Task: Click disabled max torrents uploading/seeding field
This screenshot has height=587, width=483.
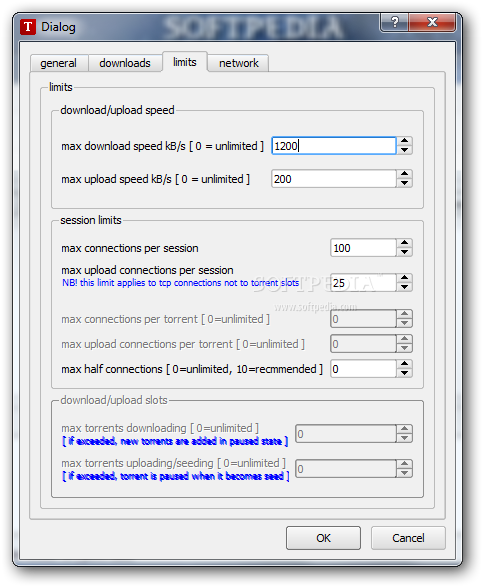Action: (x=346, y=469)
